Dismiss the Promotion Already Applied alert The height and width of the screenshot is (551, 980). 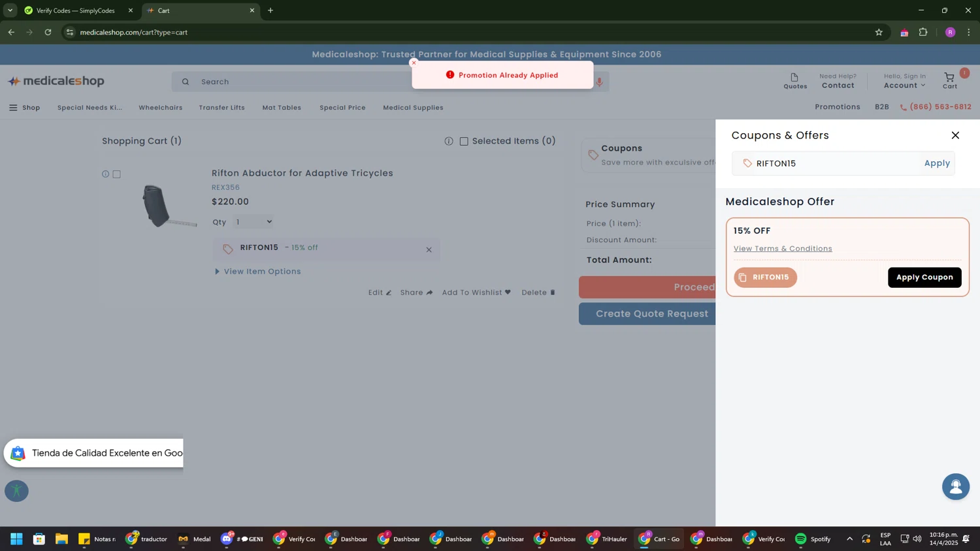point(414,63)
